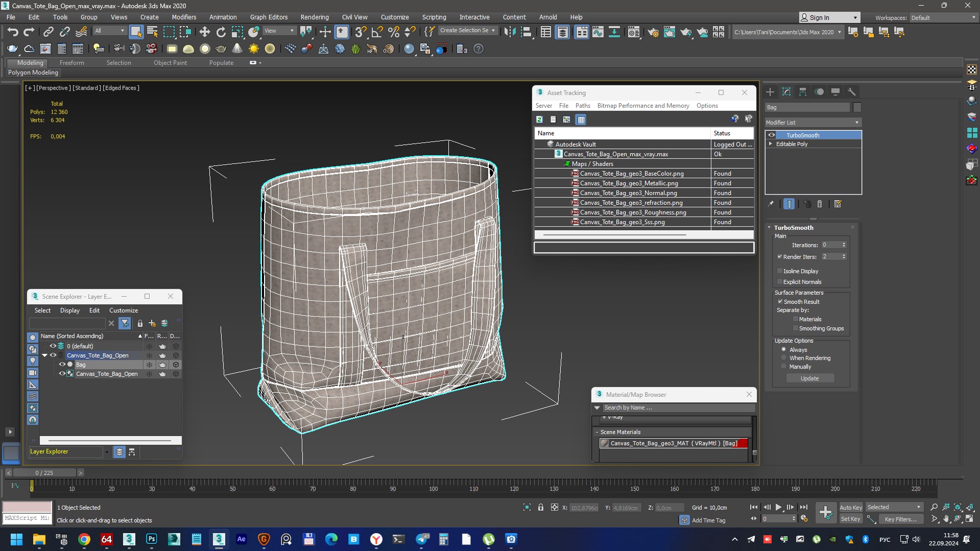Viewport: 980px width, 551px height.
Task: Toggle the Percent Snap icon
Action: click(x=393, y=32)
